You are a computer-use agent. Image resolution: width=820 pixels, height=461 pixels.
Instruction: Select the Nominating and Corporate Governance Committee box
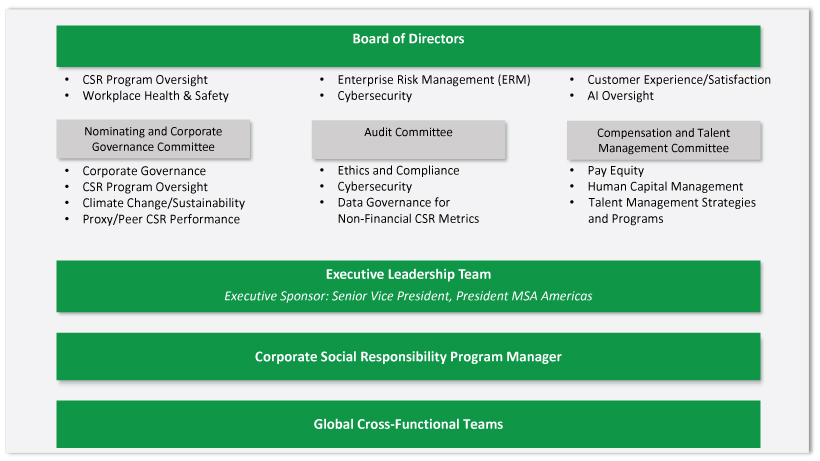click(153, 140)
